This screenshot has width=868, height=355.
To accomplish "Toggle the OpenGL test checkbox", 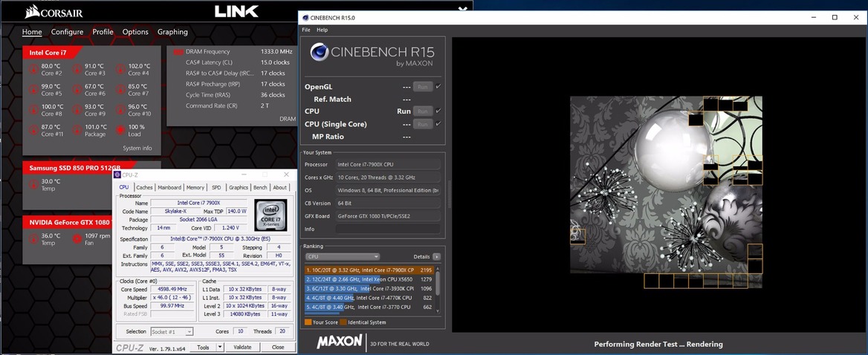I will (x=438, y=87).
